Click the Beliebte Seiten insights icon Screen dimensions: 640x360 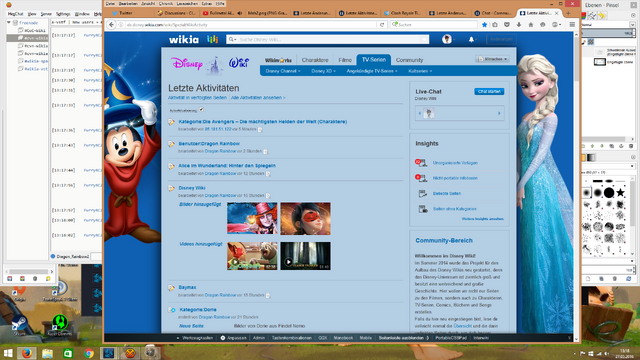422,193
